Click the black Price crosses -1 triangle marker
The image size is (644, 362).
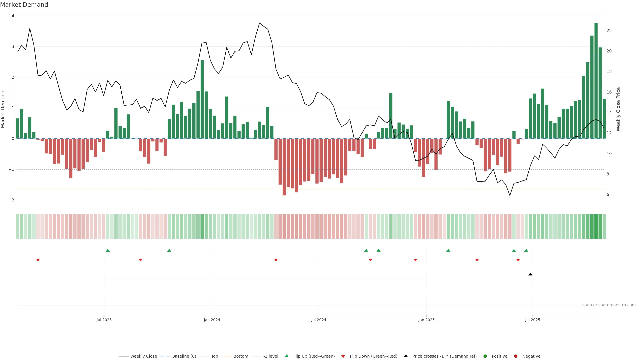tap(530, 274)
